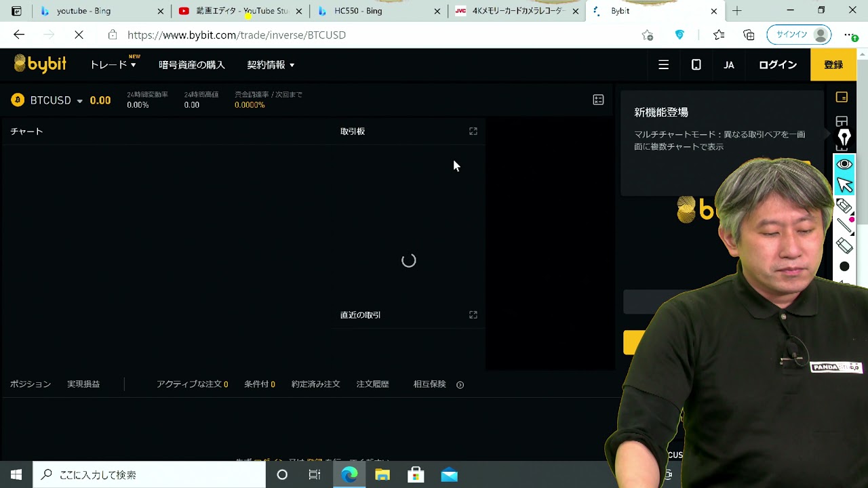Change language via JA selector
Screen dimensions: 868x488
pyautogui.click(x=729, y=65)
